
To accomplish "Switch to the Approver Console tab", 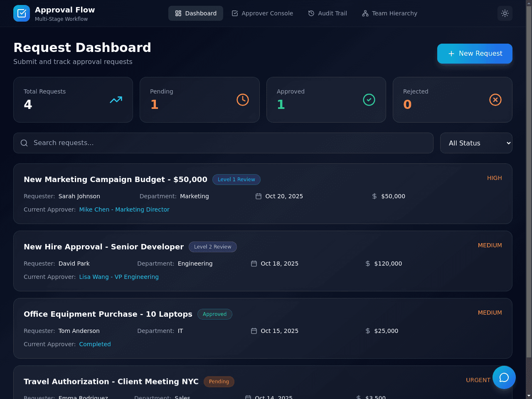I will click(262, 13).
